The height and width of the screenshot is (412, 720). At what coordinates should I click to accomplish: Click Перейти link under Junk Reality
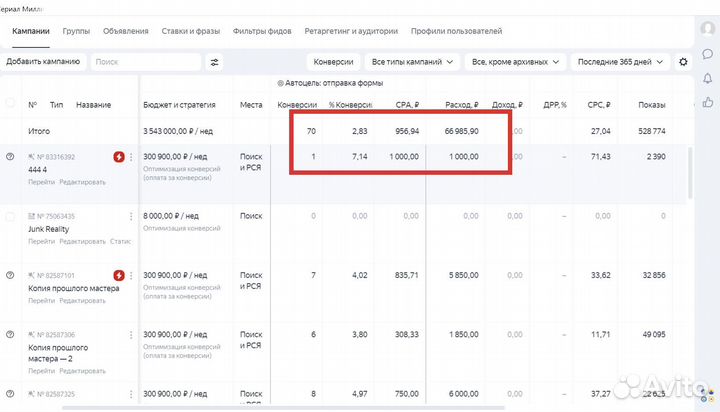pos(41,242)
